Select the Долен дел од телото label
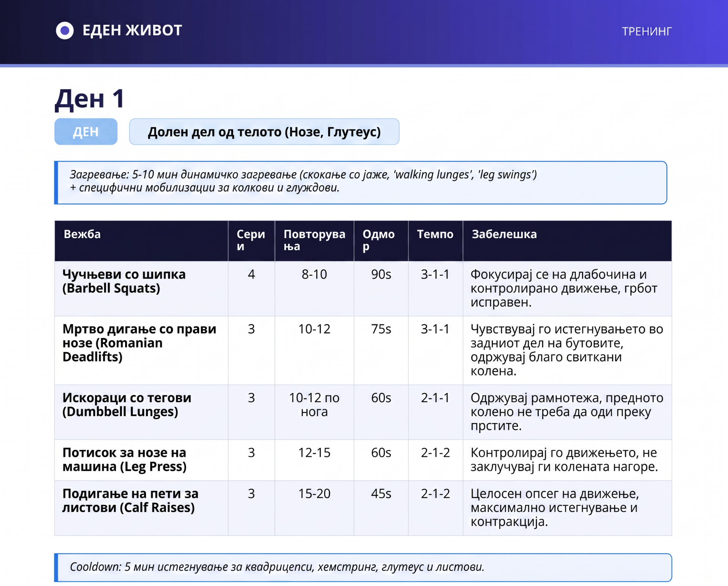 pyautogui.click(x=264, y=132)
